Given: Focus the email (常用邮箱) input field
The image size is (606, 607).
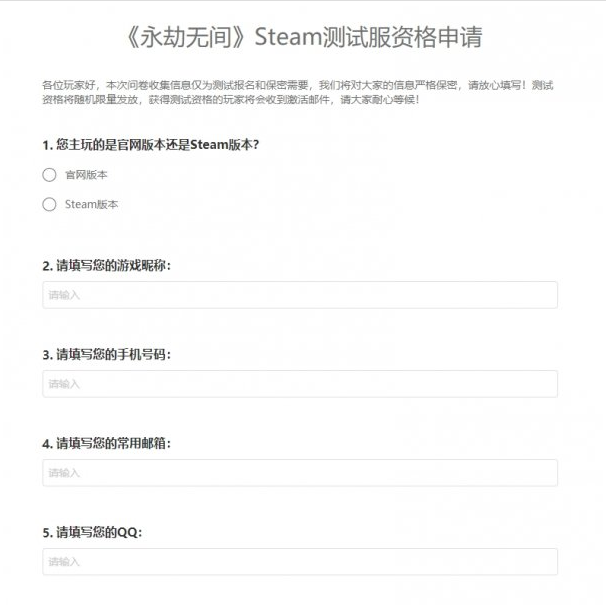Looking at the screenshot, I should (300, 473).
